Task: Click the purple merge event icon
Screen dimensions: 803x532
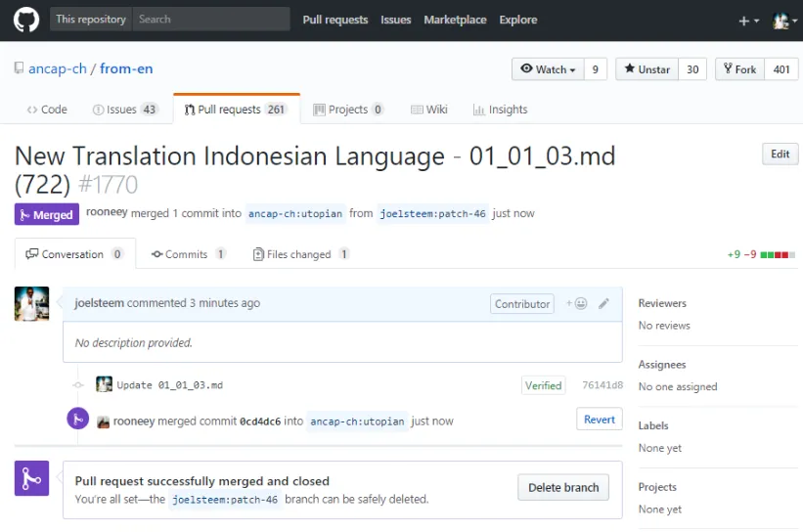Action: (78, 419)
